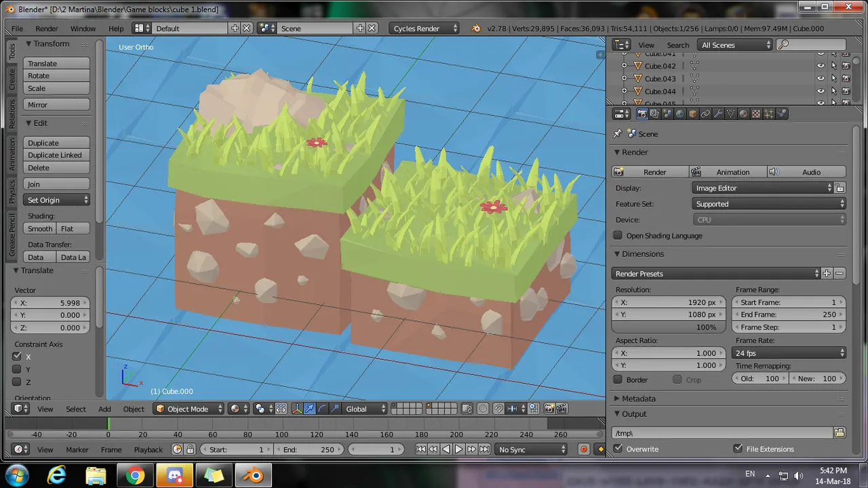Check the Y constraint axis

[x=17, y=369]
